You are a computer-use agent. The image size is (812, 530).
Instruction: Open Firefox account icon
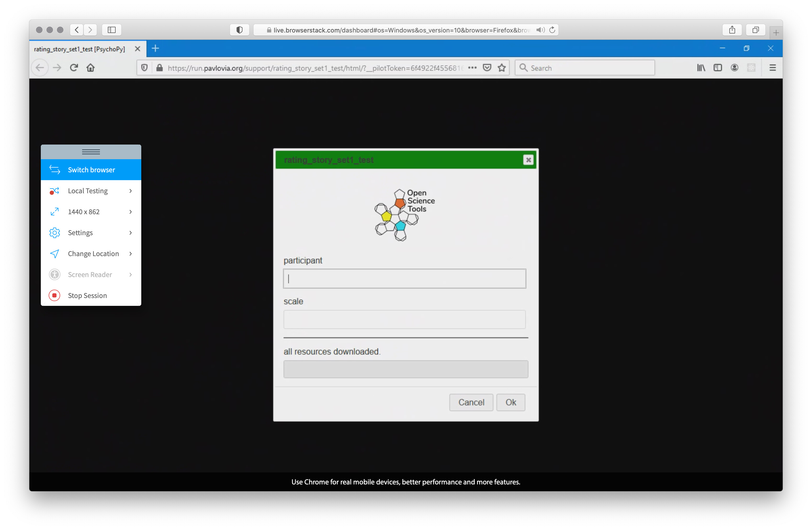pyautogui.click(x=734, y=68)
